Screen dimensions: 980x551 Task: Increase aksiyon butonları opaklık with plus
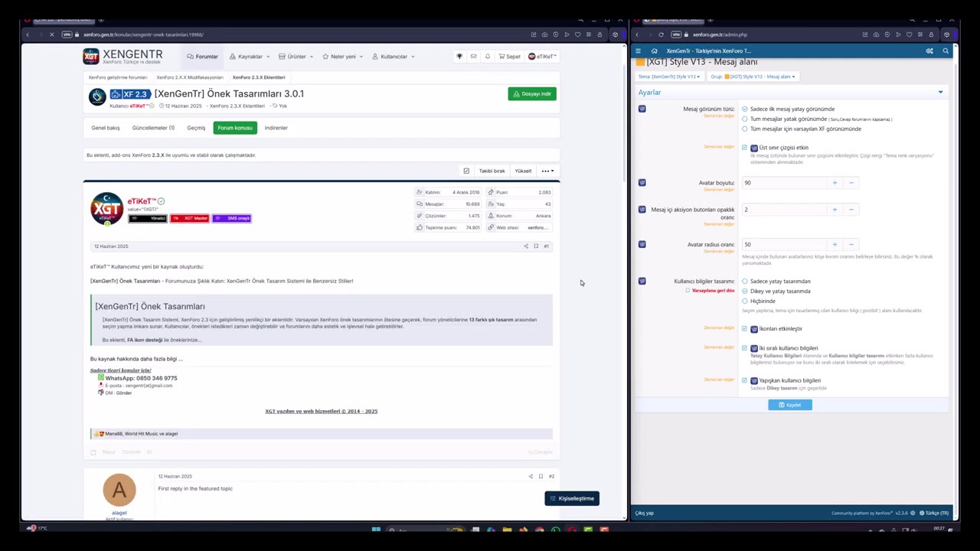(835, 209)
